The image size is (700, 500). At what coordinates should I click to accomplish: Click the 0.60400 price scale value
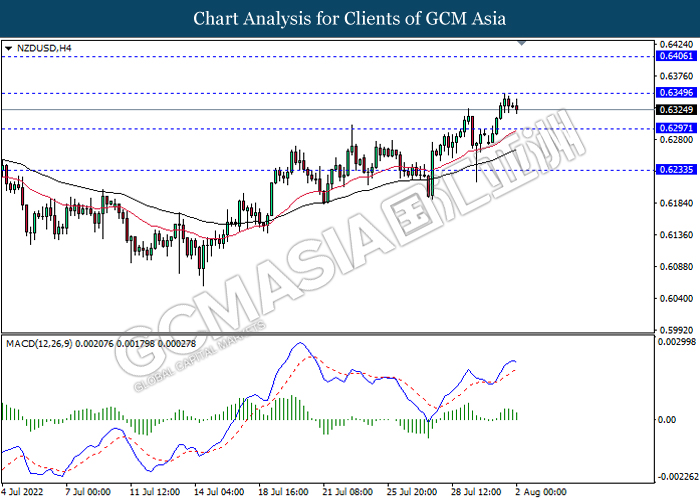[676, 299]
